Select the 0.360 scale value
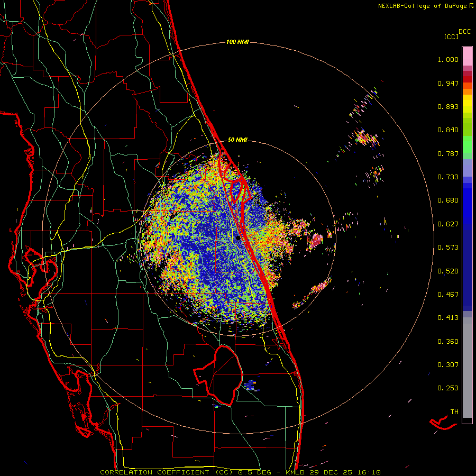 [448, 342]
